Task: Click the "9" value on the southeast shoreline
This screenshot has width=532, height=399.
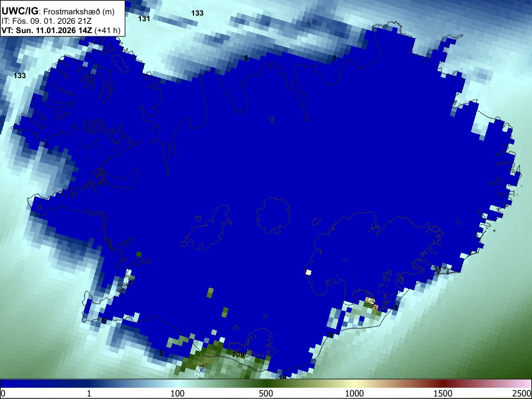Action: pyautogui.click(x=330, y=336)
